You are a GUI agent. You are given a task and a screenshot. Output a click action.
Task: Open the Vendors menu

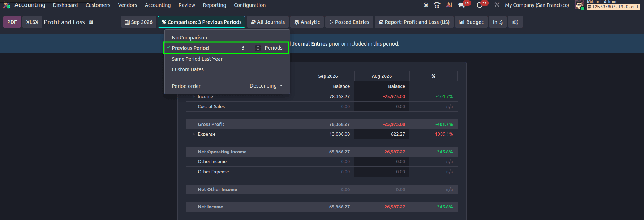coord(128,5)
